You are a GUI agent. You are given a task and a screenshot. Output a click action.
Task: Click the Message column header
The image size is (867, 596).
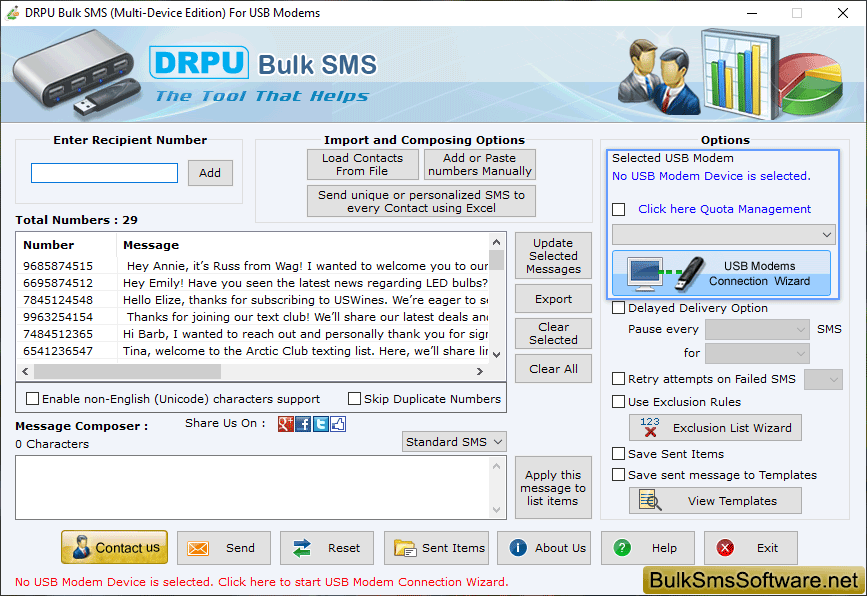click(303, 245)
